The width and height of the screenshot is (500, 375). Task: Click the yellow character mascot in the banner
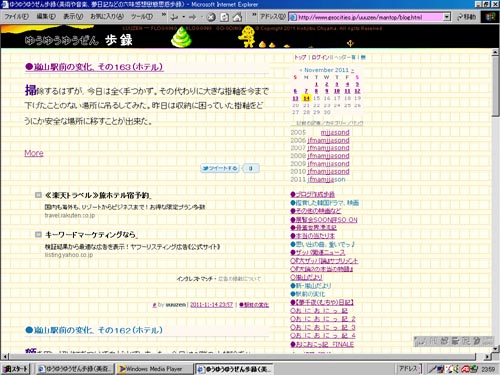pyautogui.click(x=247, y=36)
